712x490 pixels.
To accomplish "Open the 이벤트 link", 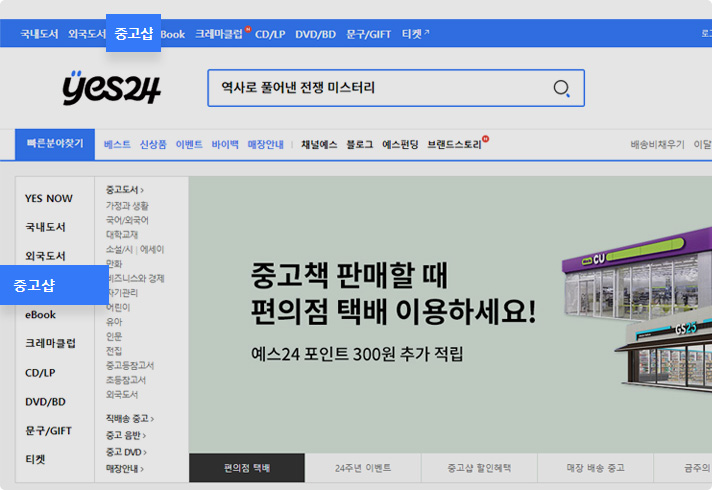I will tap(189, 144).
